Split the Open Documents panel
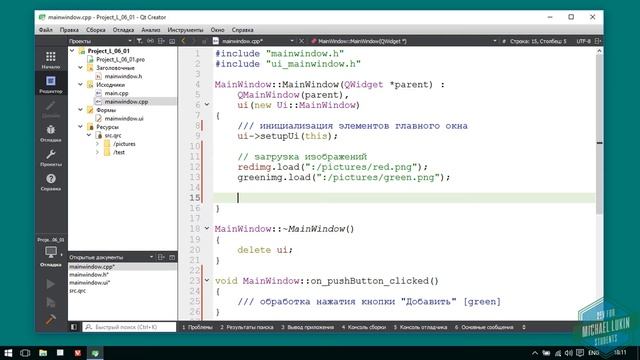The height and width of the screenshot is (360, 640). pyautogui.click(x=161, y=257)
